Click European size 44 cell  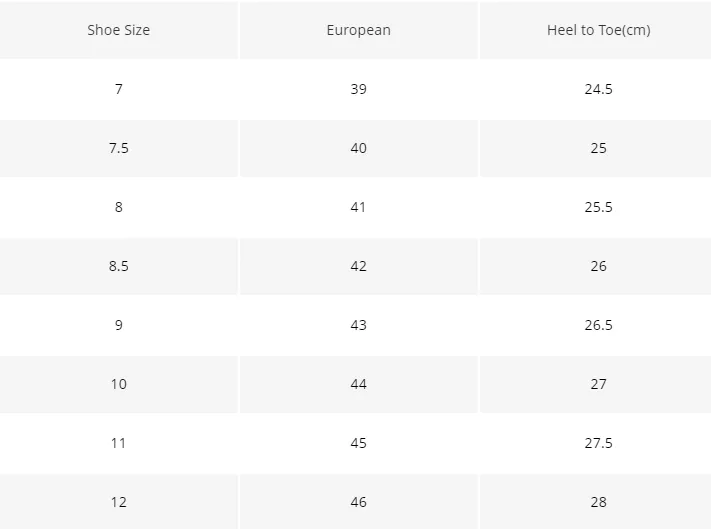358,384
